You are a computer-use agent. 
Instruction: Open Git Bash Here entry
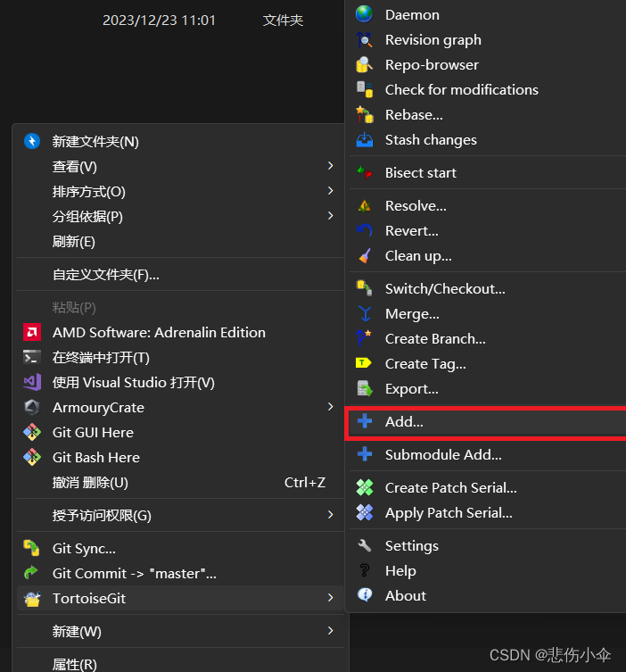pyautogui.click(x=180, y=457)
